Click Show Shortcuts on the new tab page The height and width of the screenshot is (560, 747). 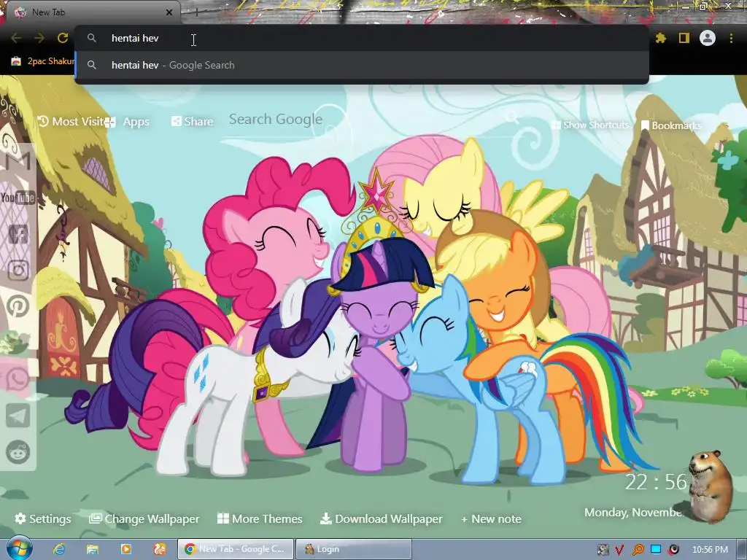pyautogui.click(x=591, y=125)
